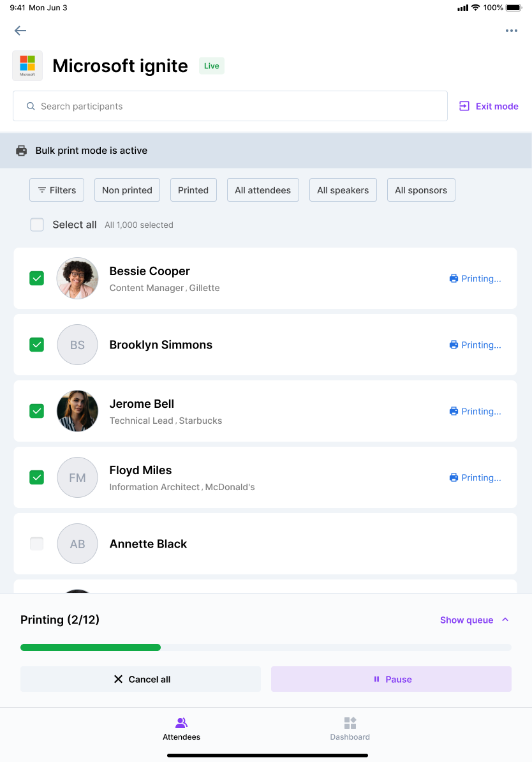Click the Exit mode icon button
Viewport: 532px width, 762px height.
[464, 106]
